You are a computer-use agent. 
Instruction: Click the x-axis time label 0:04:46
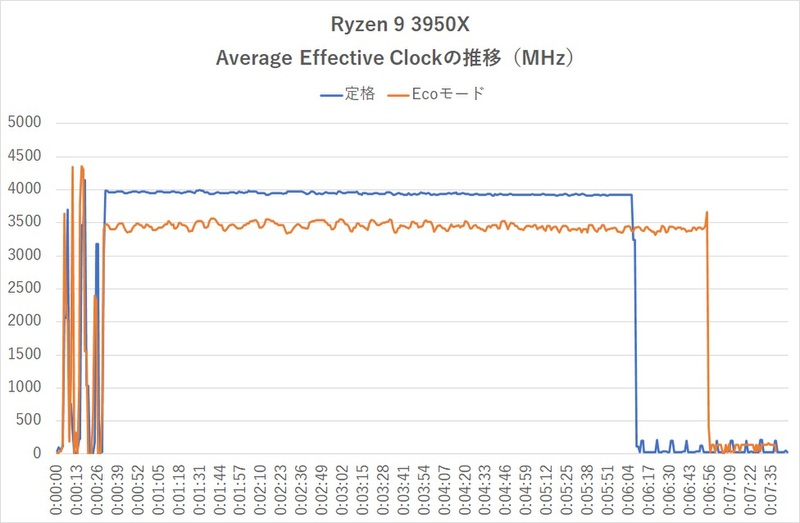505,490
